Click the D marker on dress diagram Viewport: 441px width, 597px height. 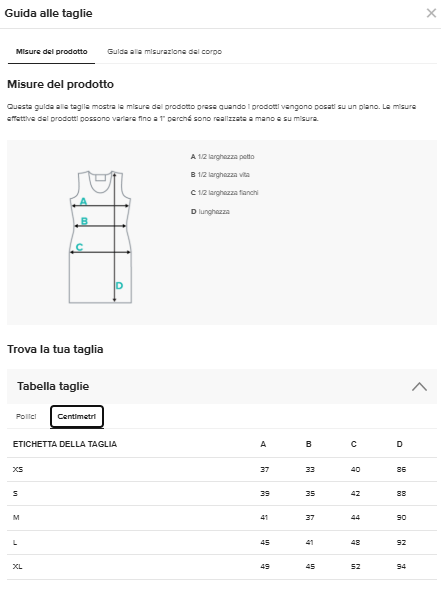point(119,286)
